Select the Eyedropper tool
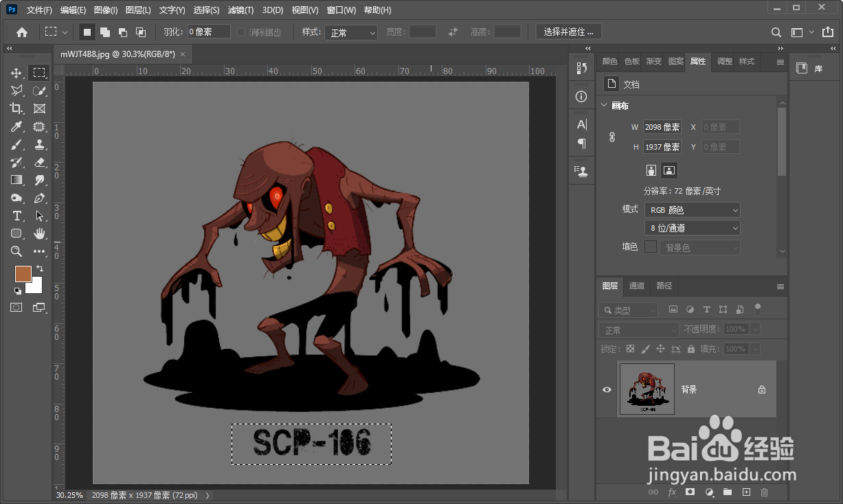Viewport: 843px width, 504px height. coord(16,126)
